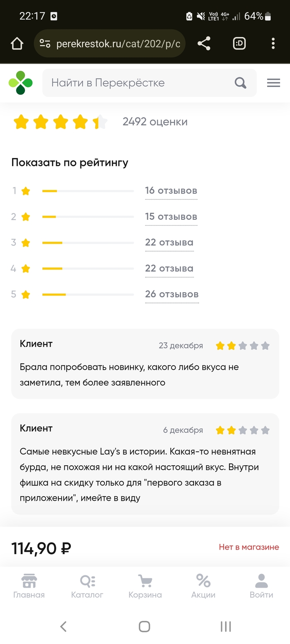Filter reviews by 16 отзывов link
Viewport: 290px width, 644px height.
pyautogui.click(x=171, y=191)
